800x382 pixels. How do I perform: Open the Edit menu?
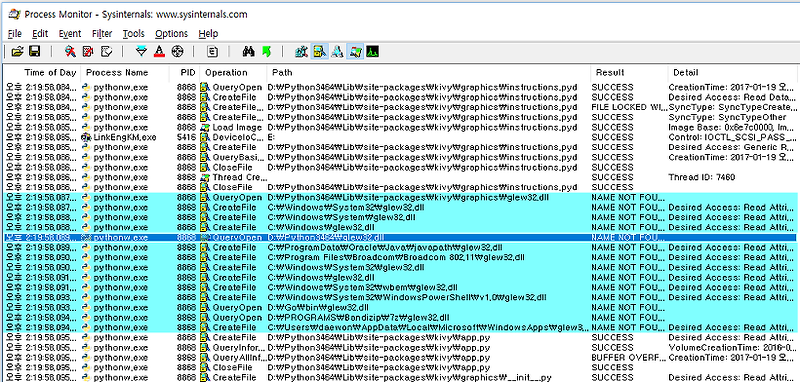click(x=40, y=34)
